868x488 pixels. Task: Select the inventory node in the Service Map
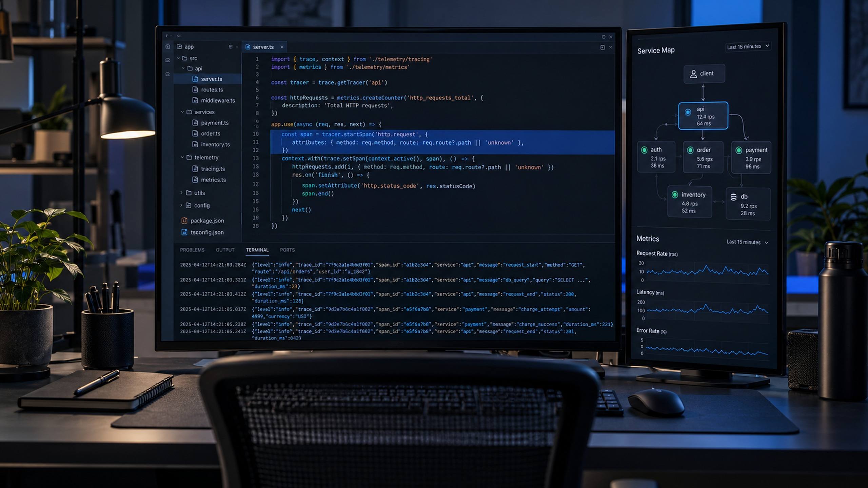tap(690, 202)
